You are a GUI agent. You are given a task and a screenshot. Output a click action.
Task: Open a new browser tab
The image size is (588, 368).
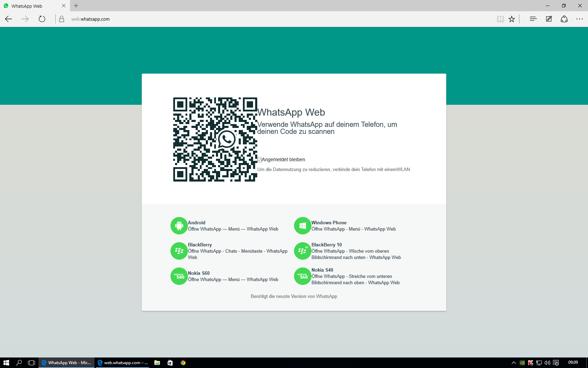76,6
